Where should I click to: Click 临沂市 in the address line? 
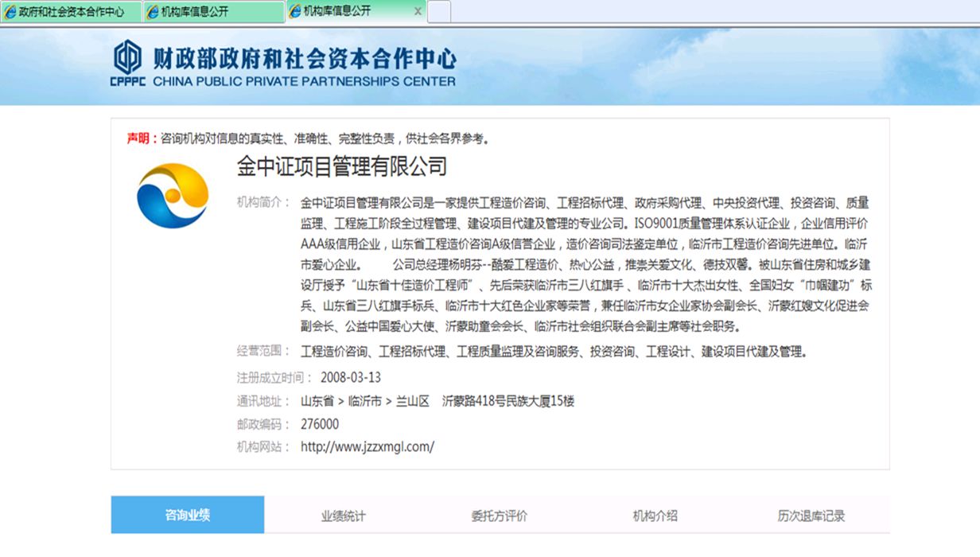coord(365,401)
